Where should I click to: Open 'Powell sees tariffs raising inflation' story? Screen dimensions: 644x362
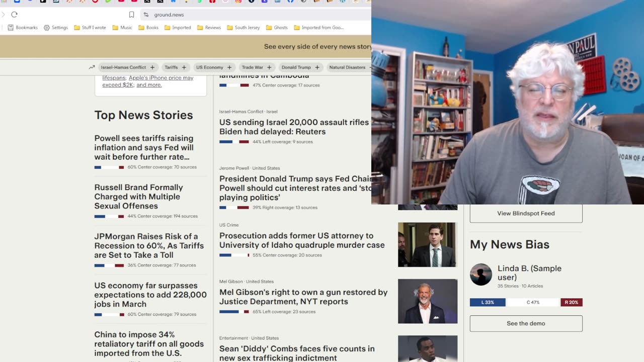pos(144,147)
